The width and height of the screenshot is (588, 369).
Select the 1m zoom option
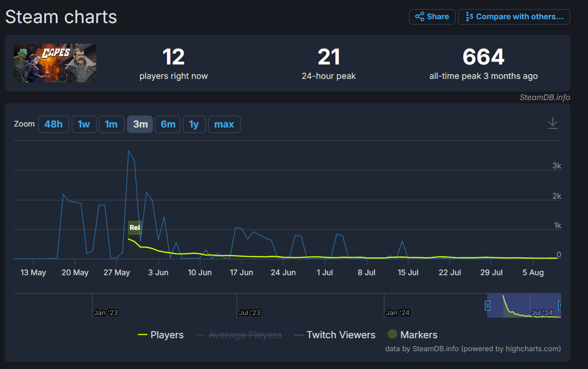(111, 124)
